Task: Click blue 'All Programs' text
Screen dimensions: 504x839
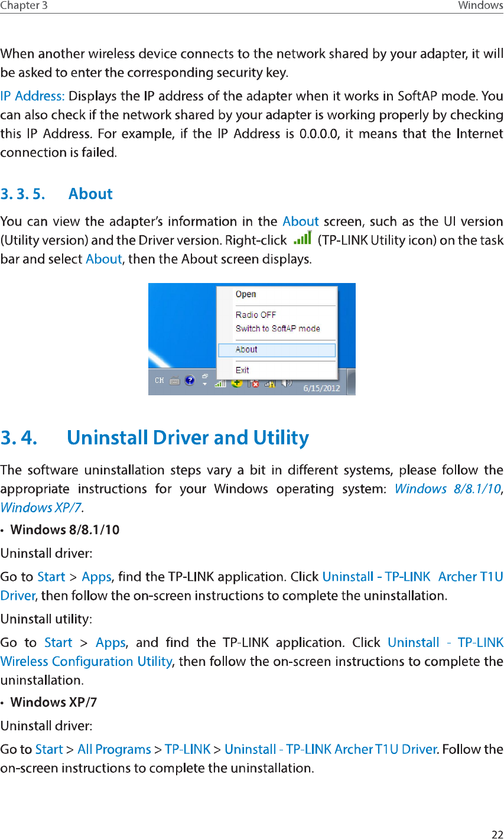Action: pos(114,749)
